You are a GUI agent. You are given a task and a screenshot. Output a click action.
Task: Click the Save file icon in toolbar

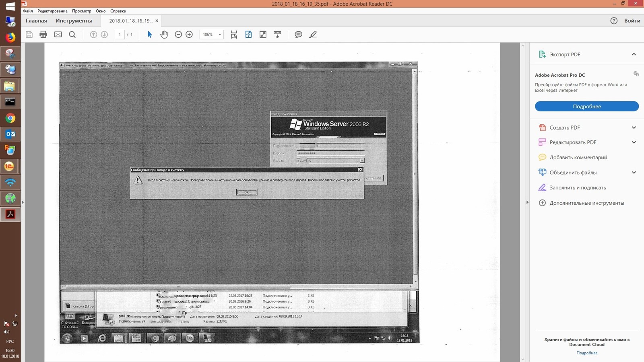click(x=29, y=35)
